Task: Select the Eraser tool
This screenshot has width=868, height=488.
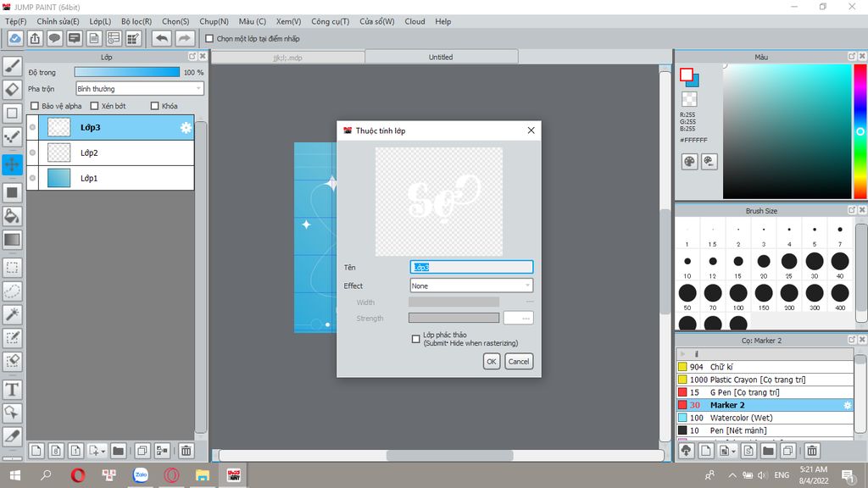Action: click(x=12, y=89)
